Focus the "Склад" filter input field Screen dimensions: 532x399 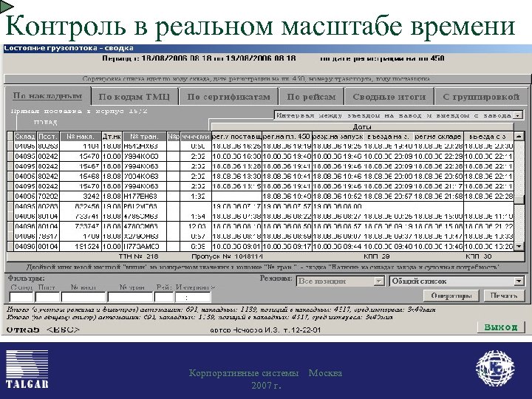(21, 297)
